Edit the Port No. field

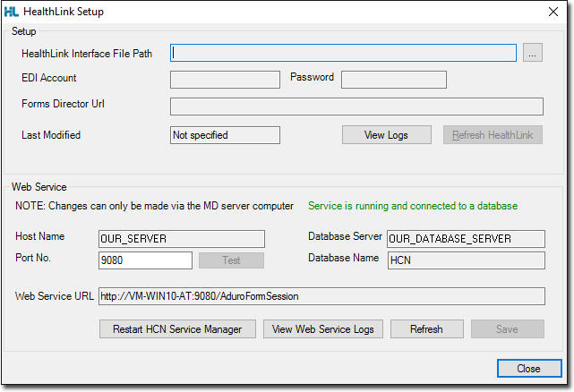click(145, 260)
